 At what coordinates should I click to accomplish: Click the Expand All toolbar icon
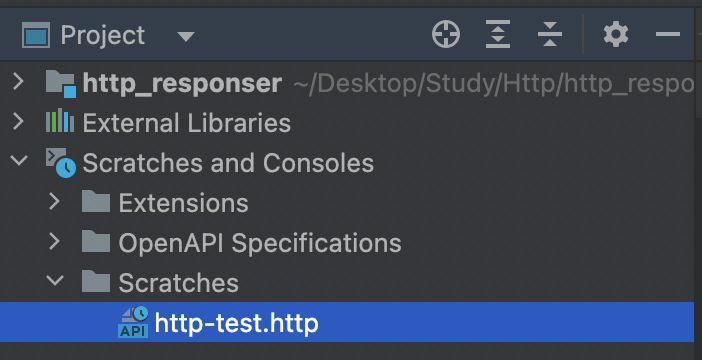pyautogui.click(x=498, y=34)
